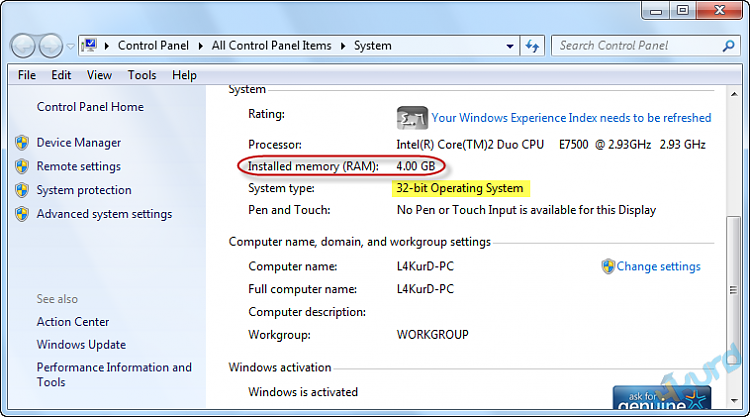The height and width of the screenshot is (417, 750).
Task: Open the File menu
Action: [27, 75]
